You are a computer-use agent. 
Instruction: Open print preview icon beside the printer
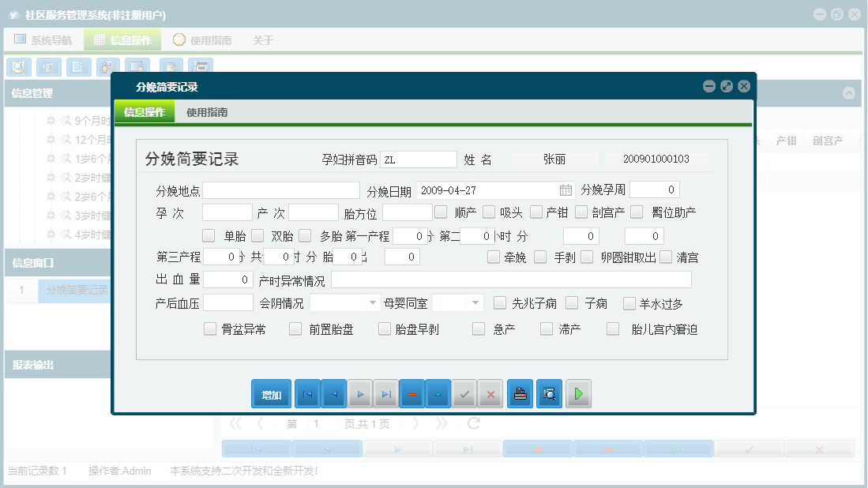coord(548,394)
